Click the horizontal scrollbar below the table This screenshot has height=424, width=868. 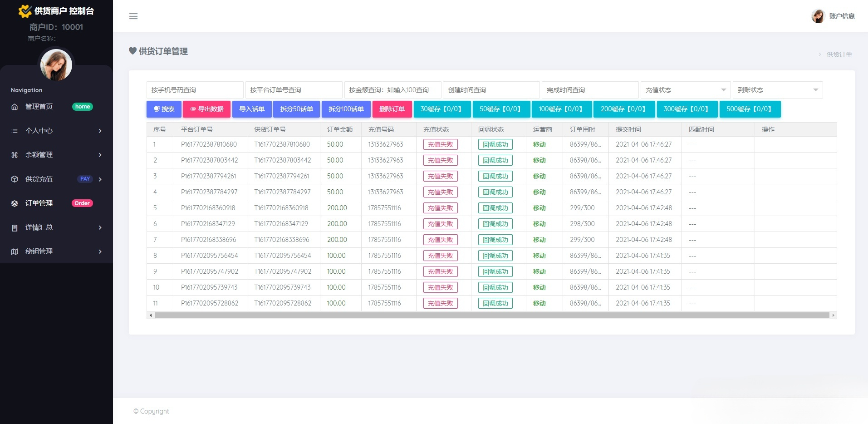(491, 315)
